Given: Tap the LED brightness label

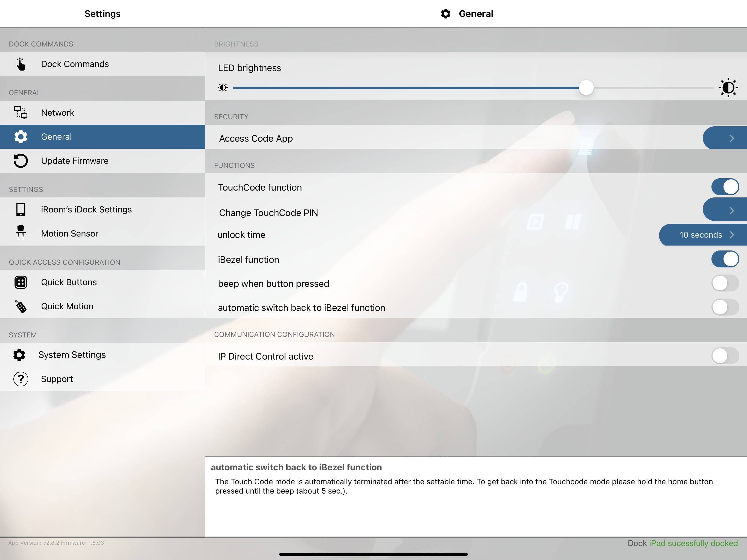Looking at the screenshot, I should (250, 68).
